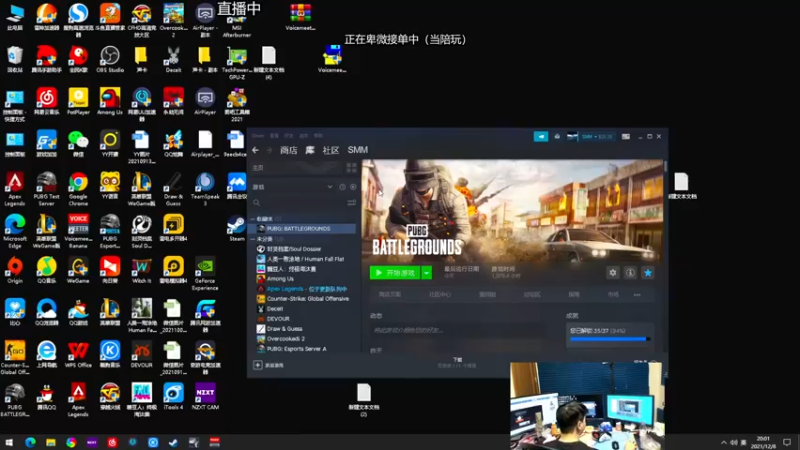Open the more options ellipsis in game tabs

pyautogui.click(x=637, y=294)
